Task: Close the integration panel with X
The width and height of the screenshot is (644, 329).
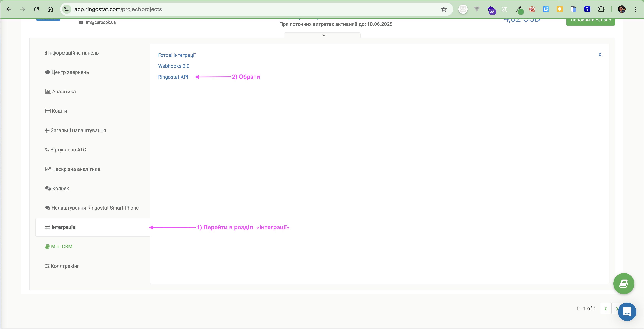Action: [x=600, y=55]
